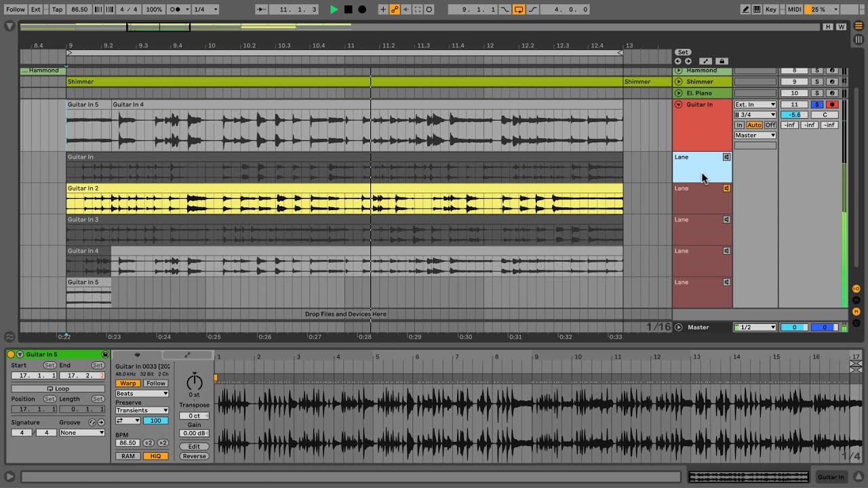Click the Set locator button

683,52
